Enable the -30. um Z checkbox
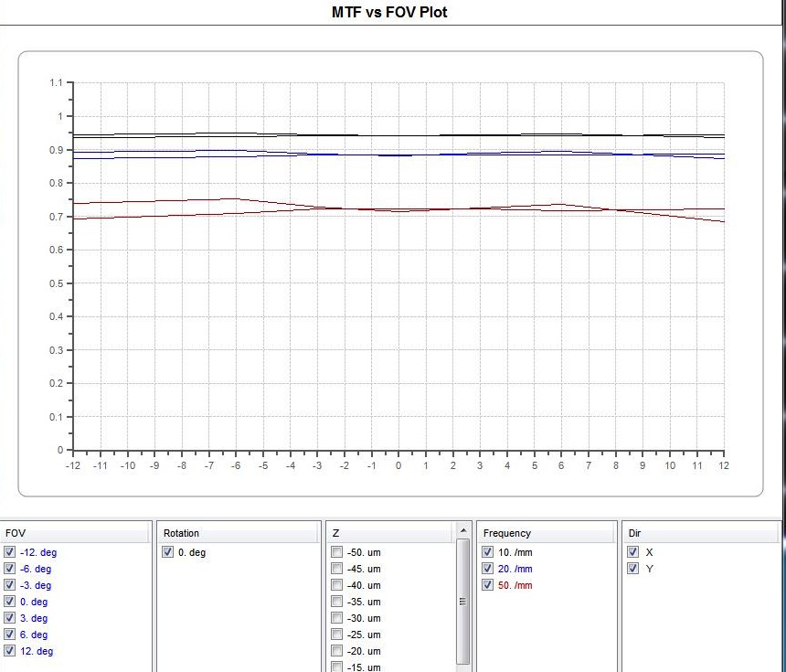 tap(337, 618)
